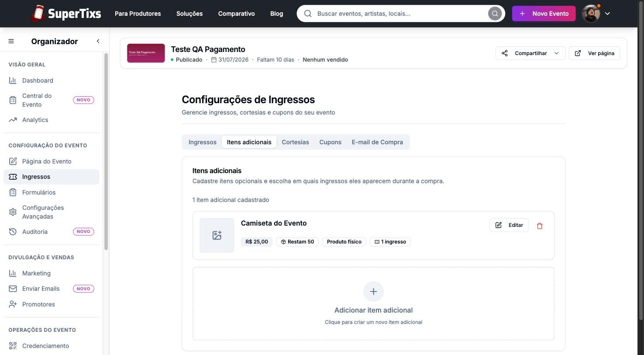Screen dimensions: 644x355
Task: Open Enviar Emails in the sidebar
Action: click(x=51, y=289)
